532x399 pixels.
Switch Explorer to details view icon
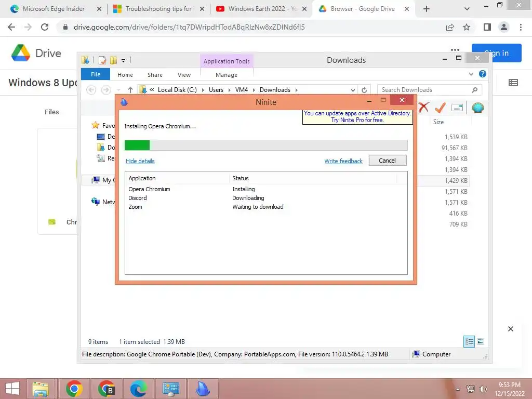pos(469,341)
